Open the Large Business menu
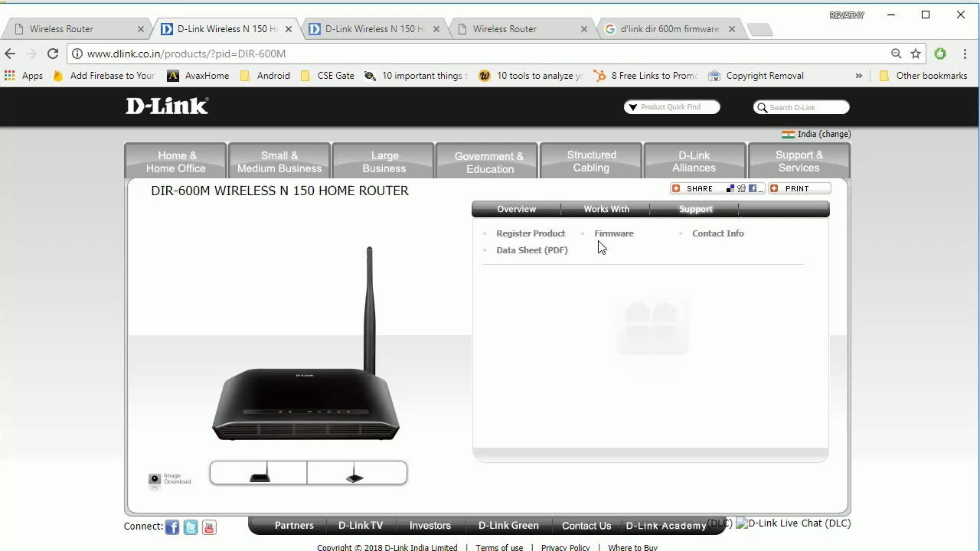This screenshot has width=980, height=551. [x=384, y=161]
